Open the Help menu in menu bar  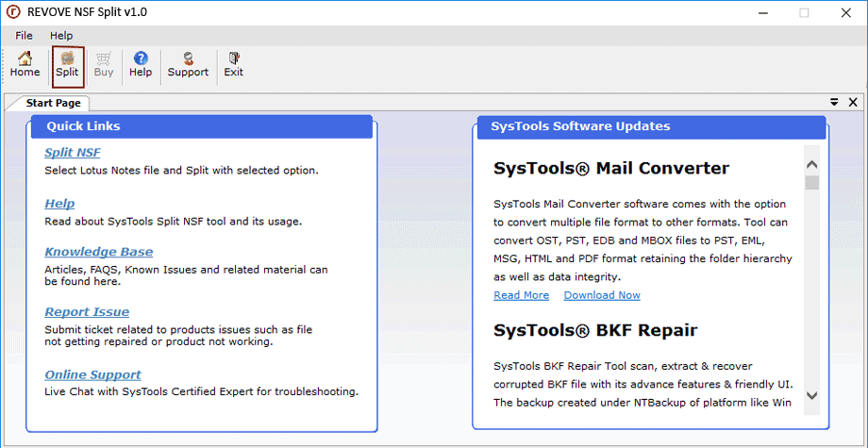(61, 36)
